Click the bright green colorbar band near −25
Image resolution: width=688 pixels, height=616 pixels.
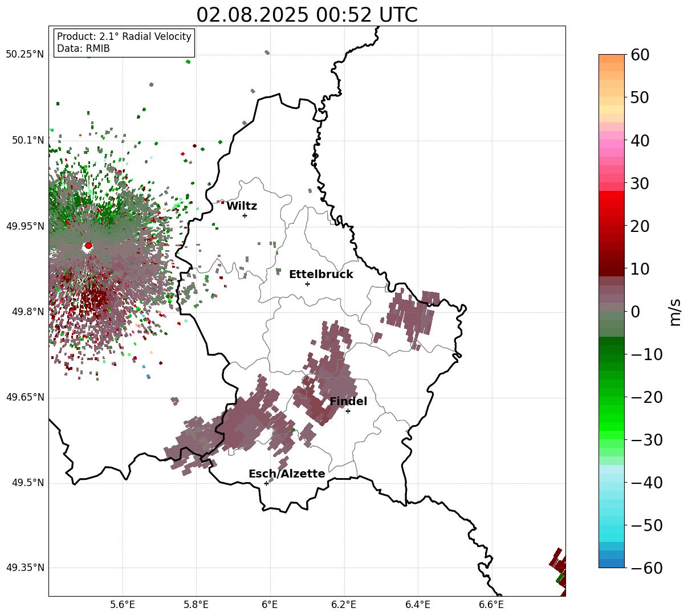coord(612,419)
